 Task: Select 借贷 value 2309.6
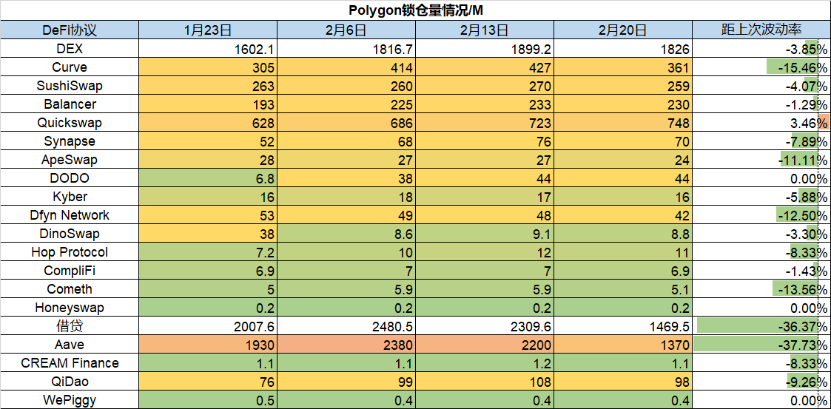click(484, 326)
